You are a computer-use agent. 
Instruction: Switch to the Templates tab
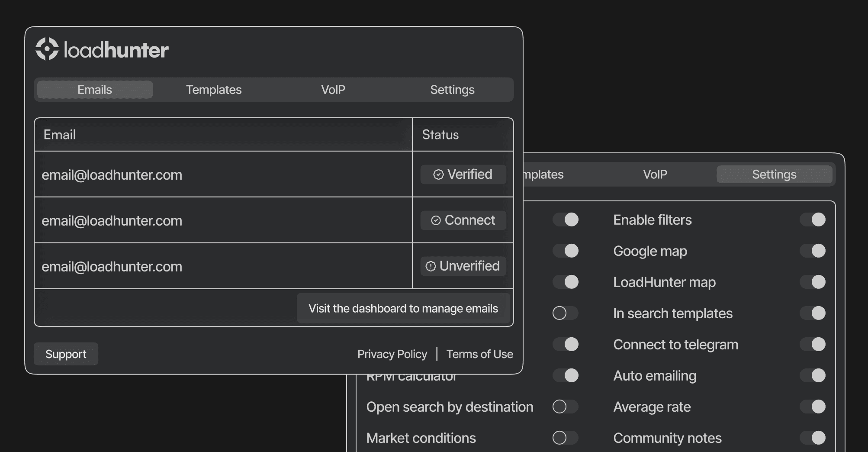214,90
